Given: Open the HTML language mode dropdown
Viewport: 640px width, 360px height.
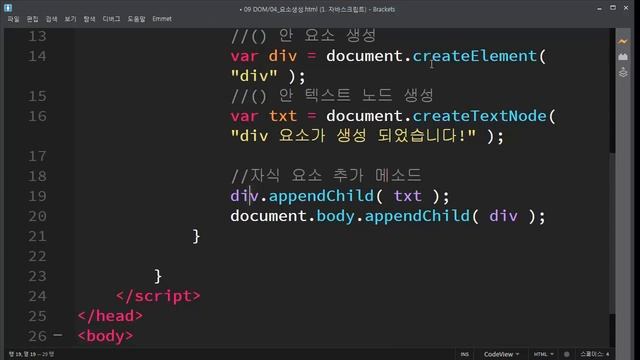Looking at the screenshot, I should point(544,354).
